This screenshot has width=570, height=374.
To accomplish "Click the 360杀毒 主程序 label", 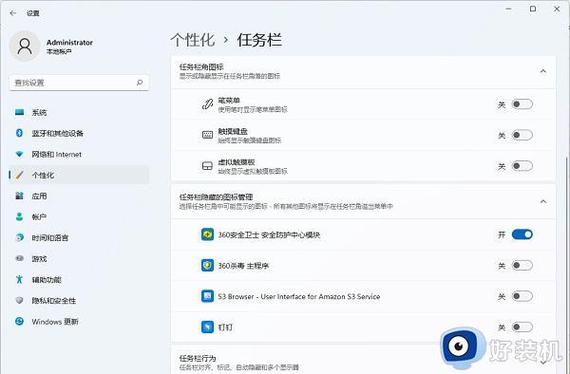I will point(243,266).
